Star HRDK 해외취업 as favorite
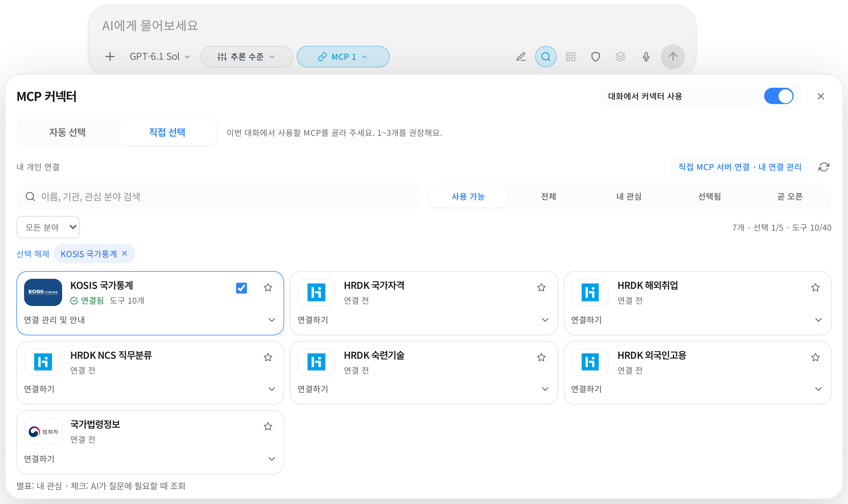 pos(815,288)
